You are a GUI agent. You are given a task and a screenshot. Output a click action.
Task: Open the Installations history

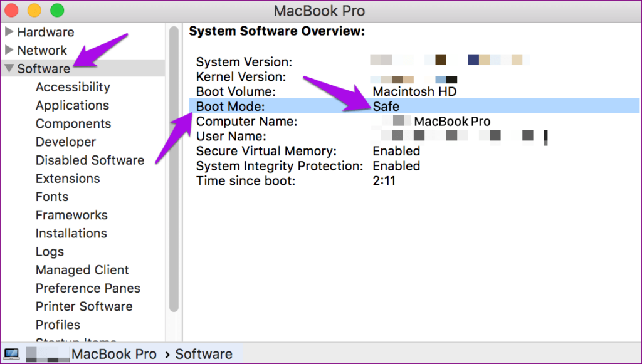pyautogui.click(x=71, y=233)
